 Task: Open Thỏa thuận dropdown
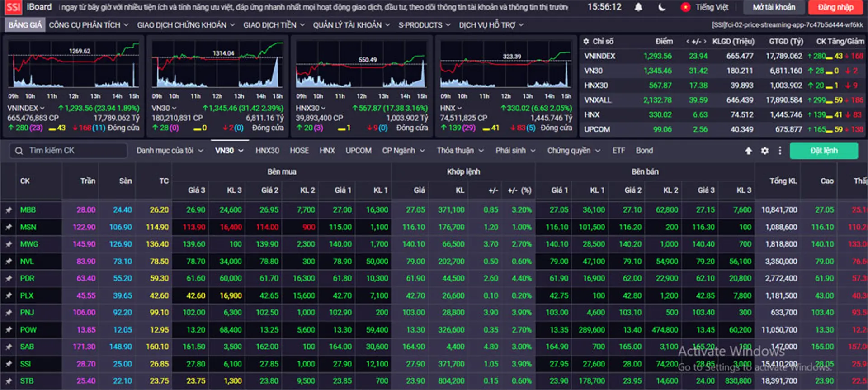[460, 151]
